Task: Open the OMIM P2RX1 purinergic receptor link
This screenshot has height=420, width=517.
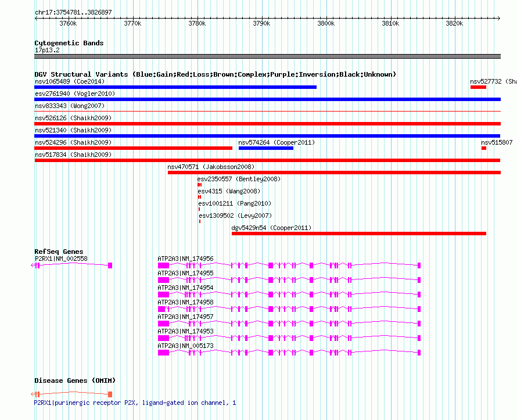Action: point(135,403)
